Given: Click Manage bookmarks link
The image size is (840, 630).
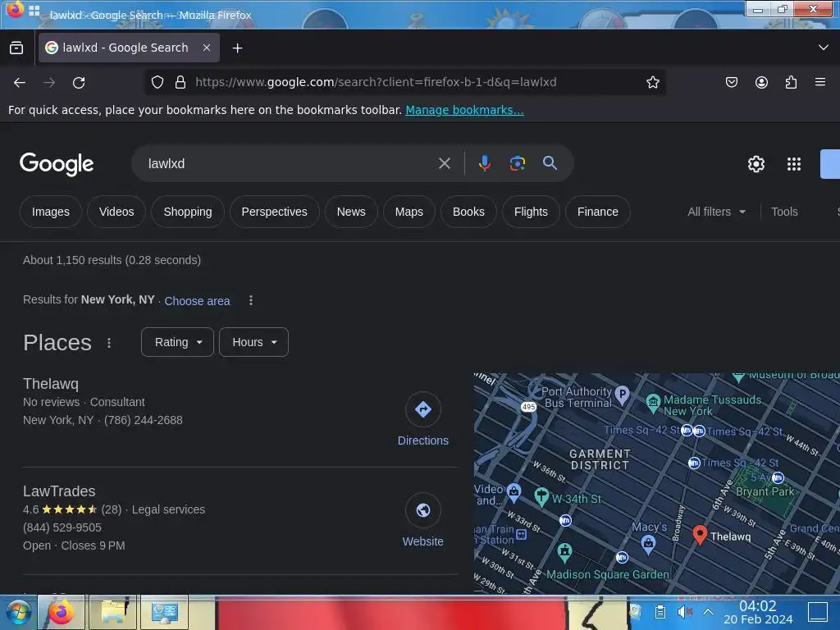Looking at the screenshot, I should click(464, 110).
